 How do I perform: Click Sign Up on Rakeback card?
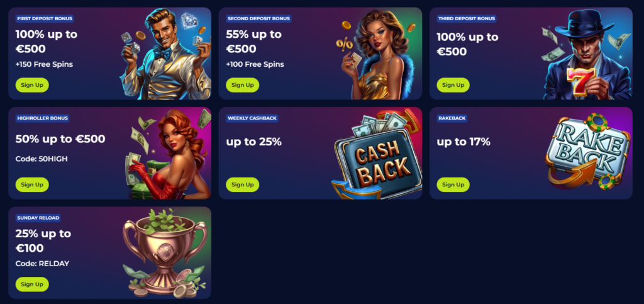[x=453, y=185]
